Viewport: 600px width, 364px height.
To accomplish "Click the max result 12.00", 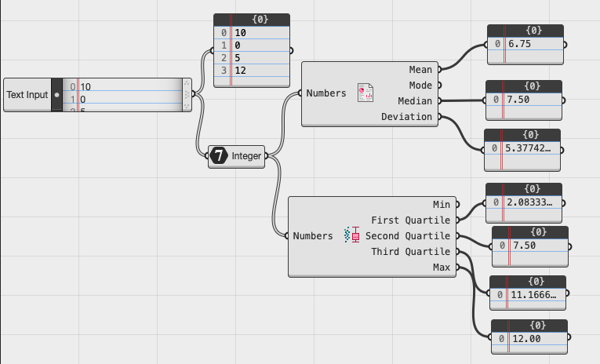I will pyautogui.click(x=526, y=339).
